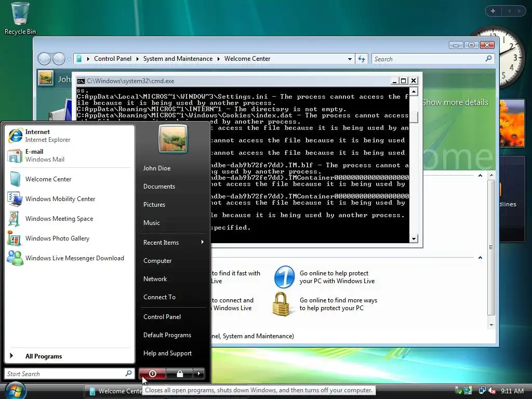Expand the shutdown options arrow

(x=199, y=374)
